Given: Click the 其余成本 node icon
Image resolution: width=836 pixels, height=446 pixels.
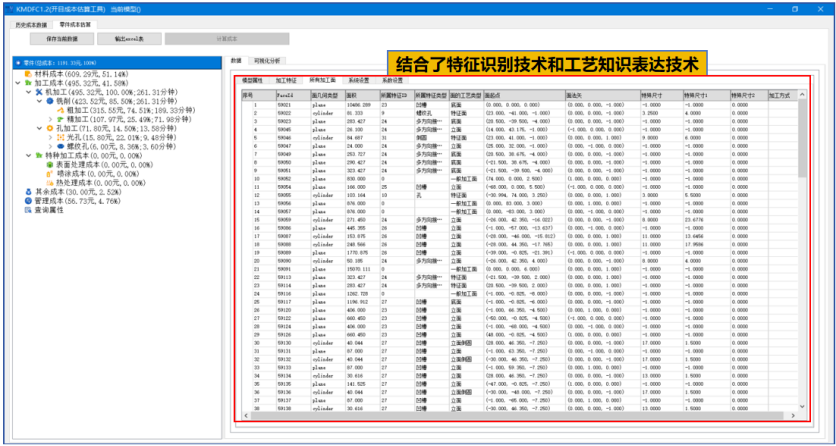Looking at the screenshot, I should click(x=27, y=190).
